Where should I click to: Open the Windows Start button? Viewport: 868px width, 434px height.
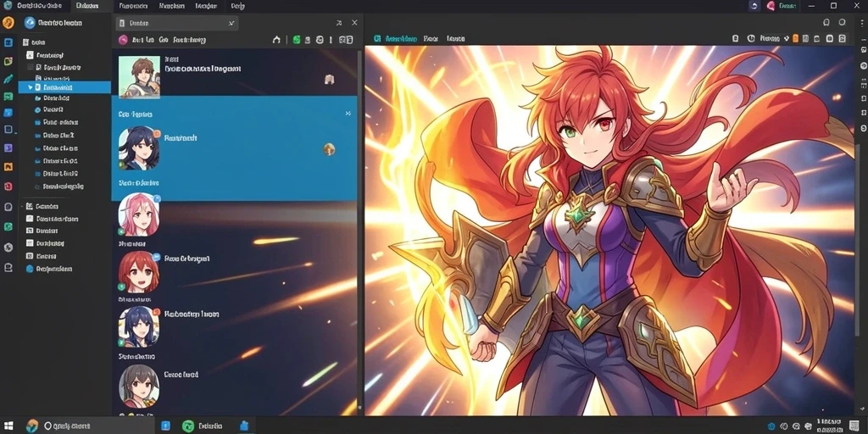click(10, 426)
